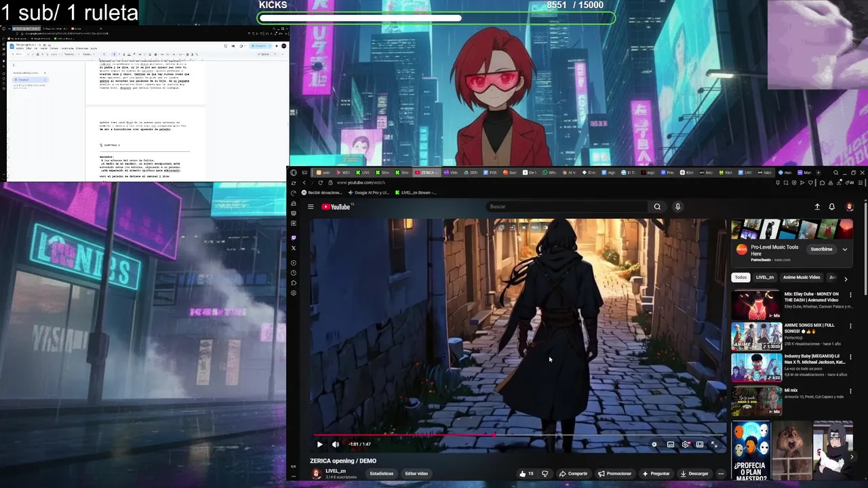
Task: Dislike the video with thumbs down
Action: (x=545, y=474)
